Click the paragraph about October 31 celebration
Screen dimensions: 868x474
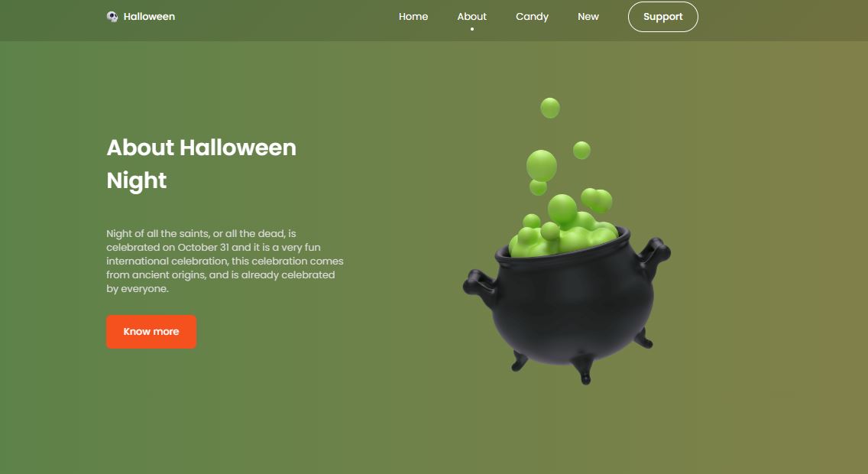pyautogui.click(x=225, y=261)
